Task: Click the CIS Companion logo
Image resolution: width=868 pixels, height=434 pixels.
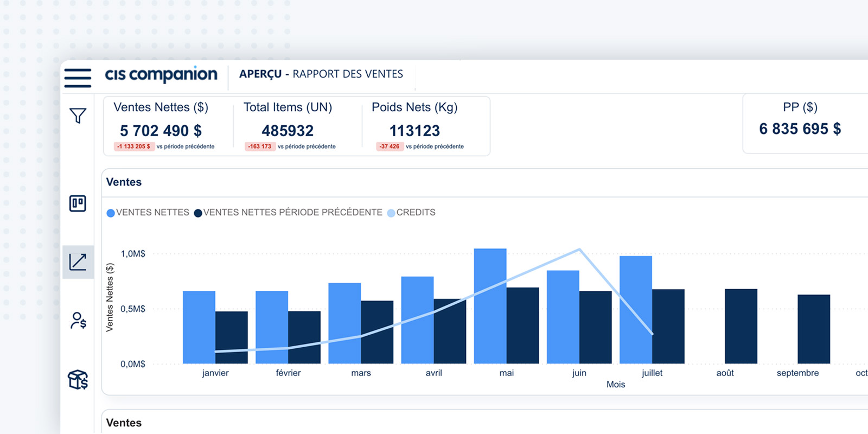Action: [x=161, y=74]
